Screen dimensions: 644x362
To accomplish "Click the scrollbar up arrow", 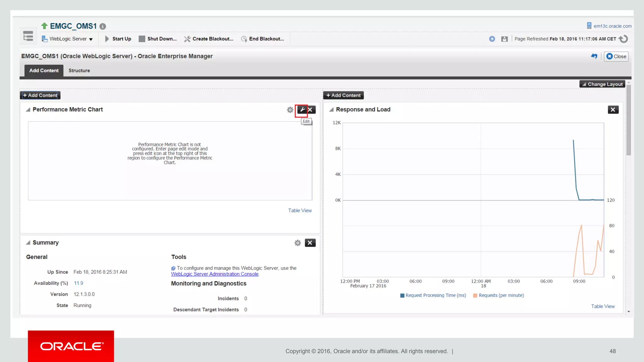I will 629,83.
